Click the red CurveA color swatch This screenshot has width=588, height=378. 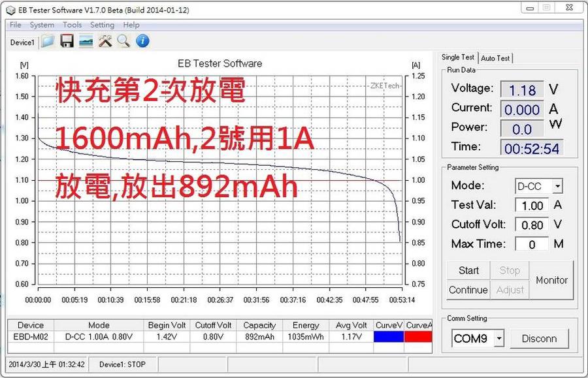(418, 337)
